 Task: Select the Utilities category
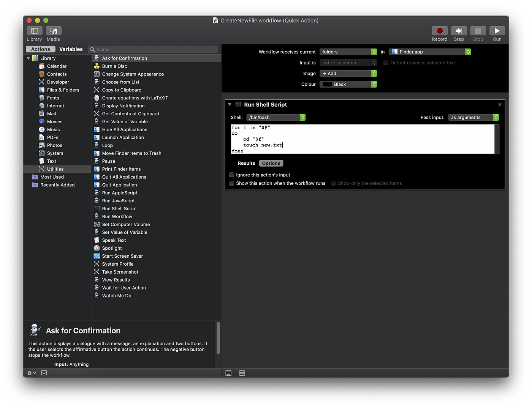click(57, 169)
